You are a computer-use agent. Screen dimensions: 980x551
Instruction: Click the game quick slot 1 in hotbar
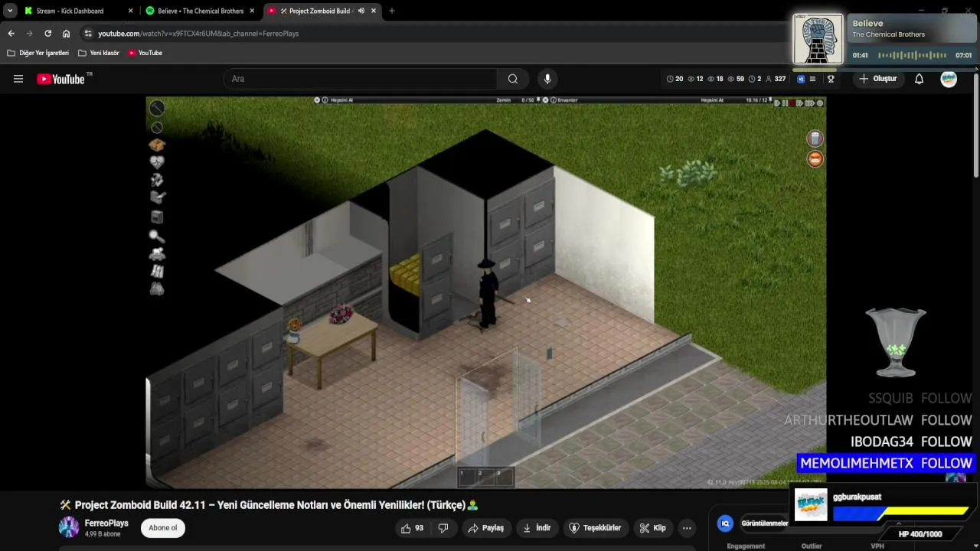[x=465, y=478]
